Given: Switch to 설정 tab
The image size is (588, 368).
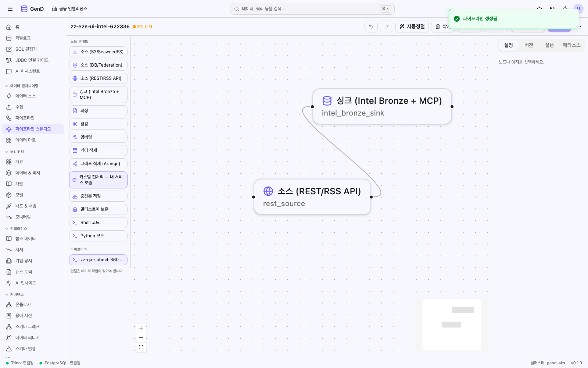Looking at the screenshot, I should pos(508,45).
